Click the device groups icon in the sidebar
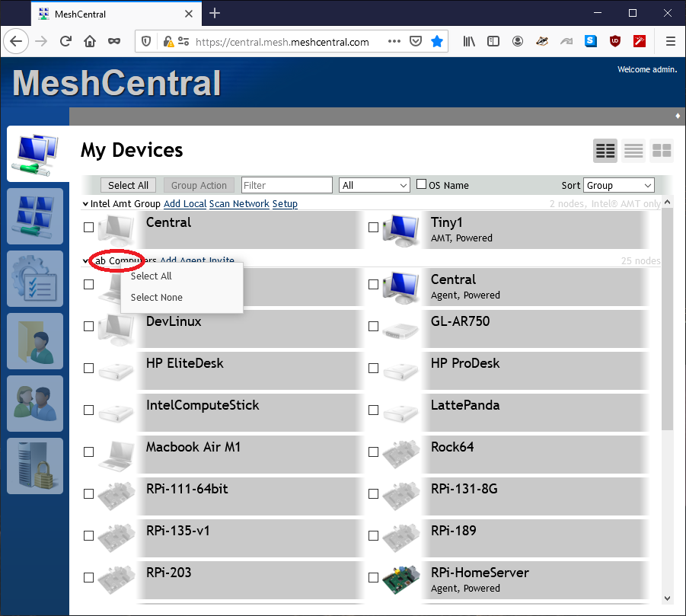 (x=35, y=216)
